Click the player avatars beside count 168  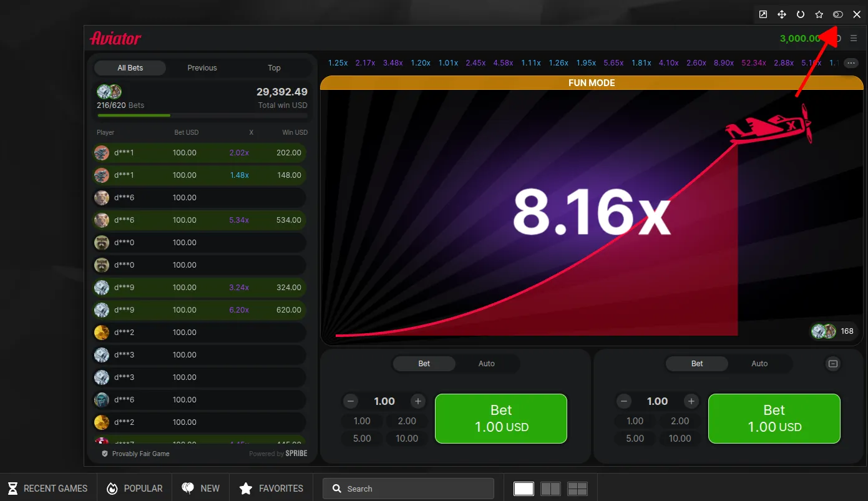[x=824, y=331]
